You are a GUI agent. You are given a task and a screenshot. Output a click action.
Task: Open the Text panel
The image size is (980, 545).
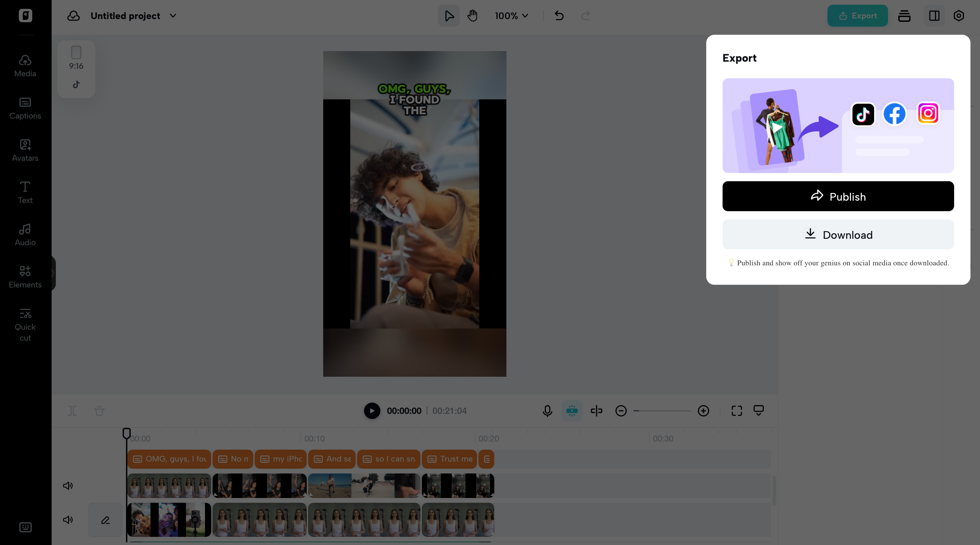(25, 192)
